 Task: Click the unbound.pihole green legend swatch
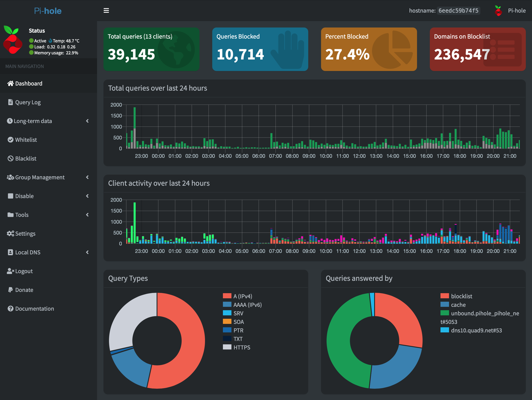(445, 313)
